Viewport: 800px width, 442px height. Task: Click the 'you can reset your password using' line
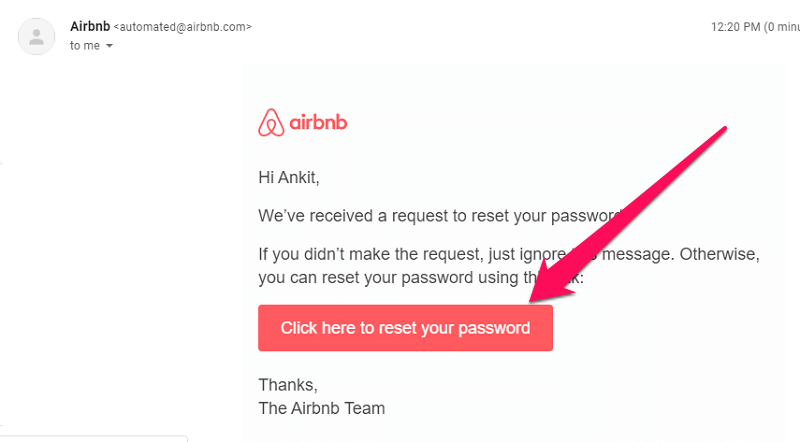[x=421, y=278]
